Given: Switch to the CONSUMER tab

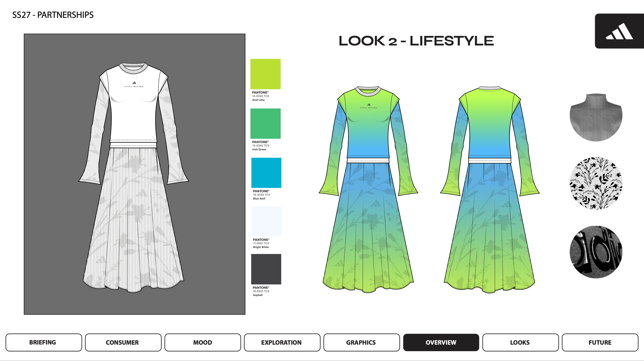Looking at the screenshot, I should 123,342.
